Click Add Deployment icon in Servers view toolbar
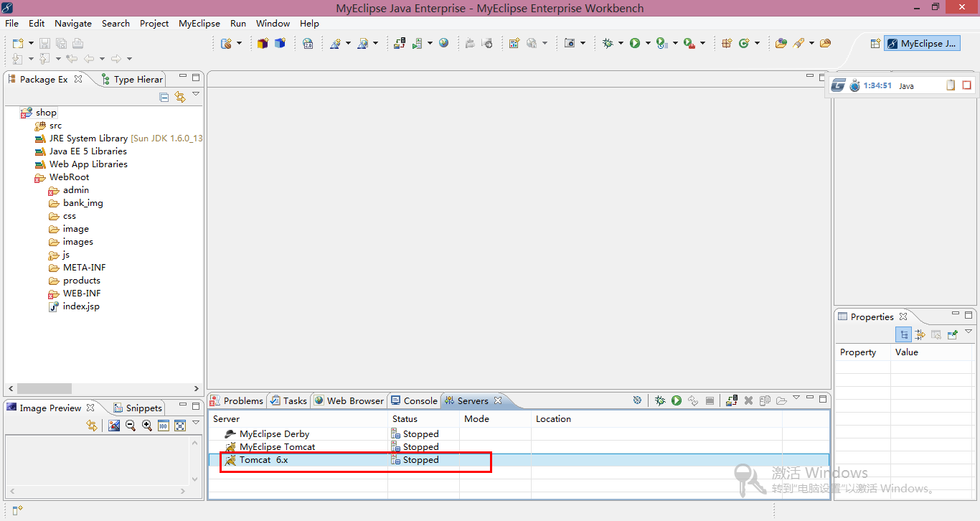The image size is (980, 521). click(x=732, y=400)
